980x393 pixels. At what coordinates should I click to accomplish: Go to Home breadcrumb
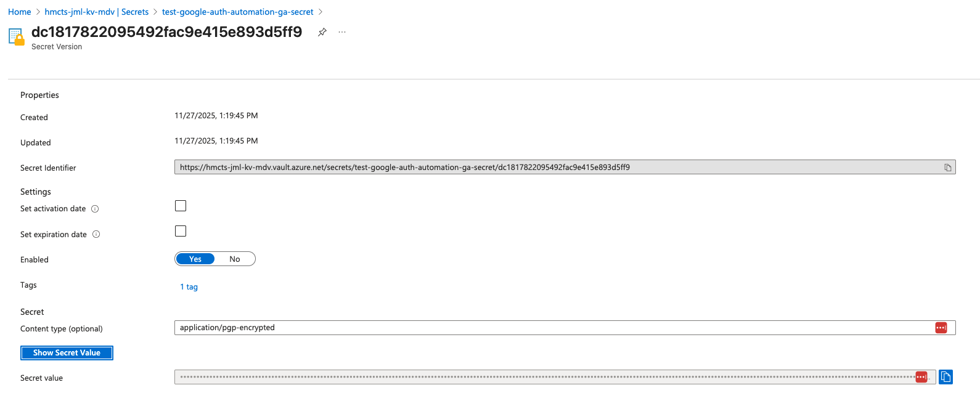(x=20, y=12)
